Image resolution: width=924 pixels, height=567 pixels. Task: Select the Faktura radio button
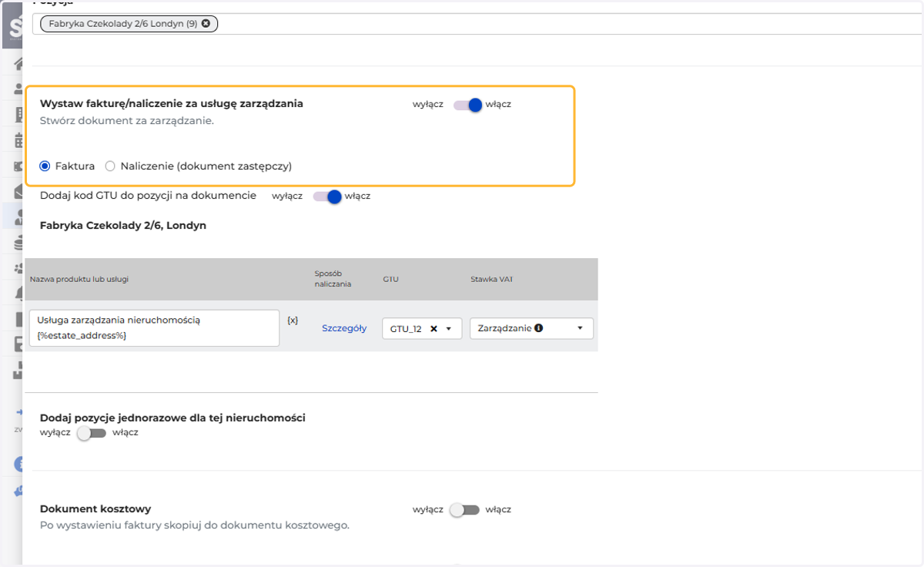pos(45,166)
